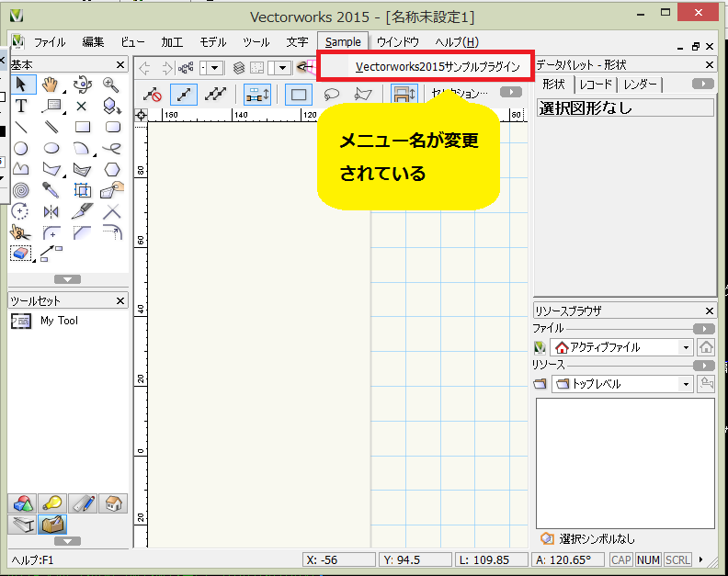The image size is (728, 576).
Task: Select My Tool in tool set
Action: pos(44,321)
